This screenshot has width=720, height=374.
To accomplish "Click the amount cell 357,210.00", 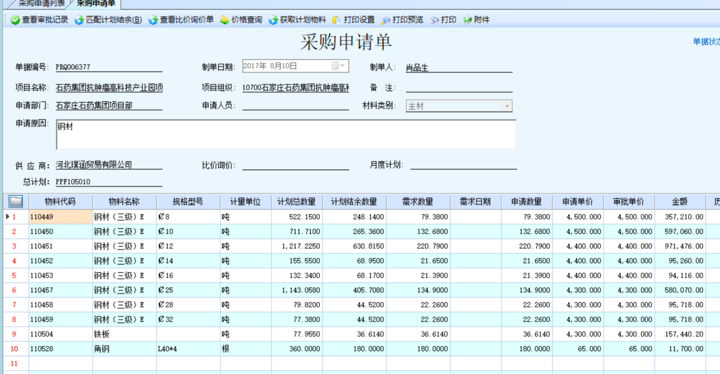I will click(x=680, y=217).
